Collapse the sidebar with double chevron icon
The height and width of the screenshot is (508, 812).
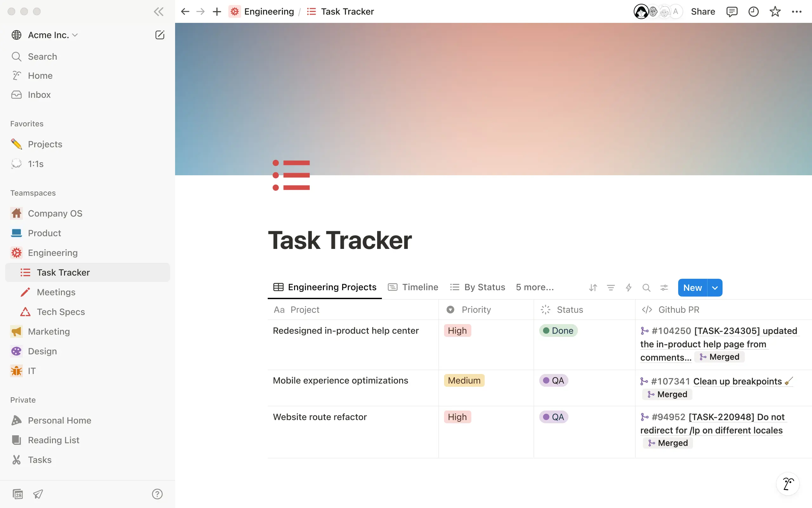point(158,12)
